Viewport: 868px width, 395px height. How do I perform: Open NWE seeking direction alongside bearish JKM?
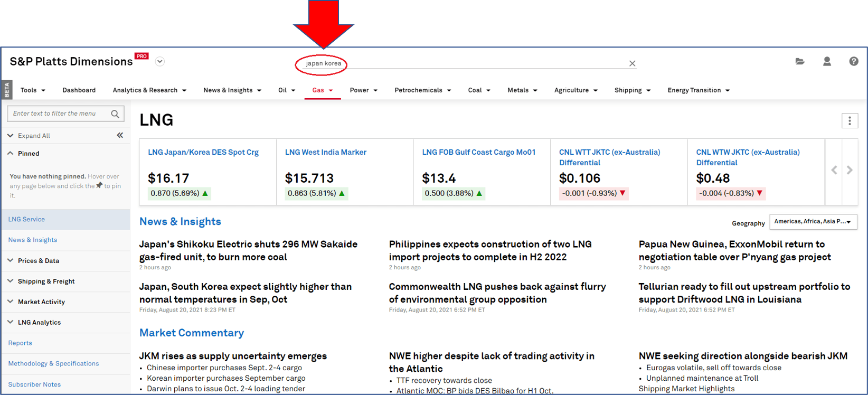click(x=743, y=356)
